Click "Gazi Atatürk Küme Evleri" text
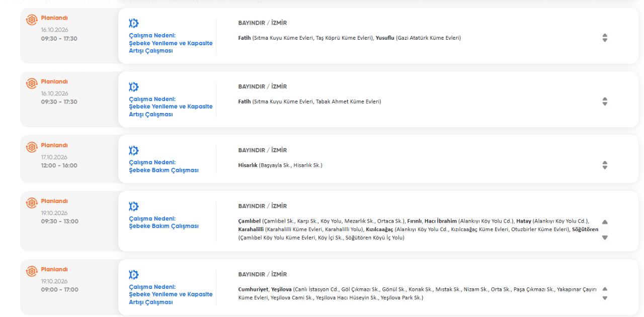This screenshot has height=317, width=644. (428, 38)
